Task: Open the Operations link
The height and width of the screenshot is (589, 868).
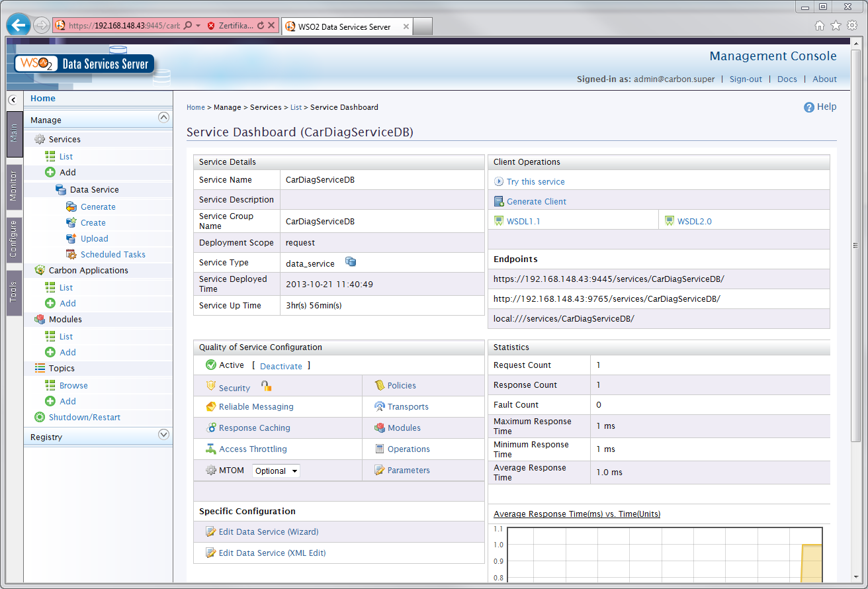Action: pyautogui.click(x=409, y=449)
